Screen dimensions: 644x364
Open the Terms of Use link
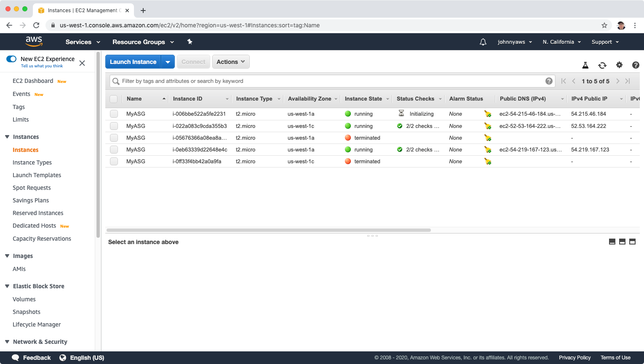[x=615, y=358]
